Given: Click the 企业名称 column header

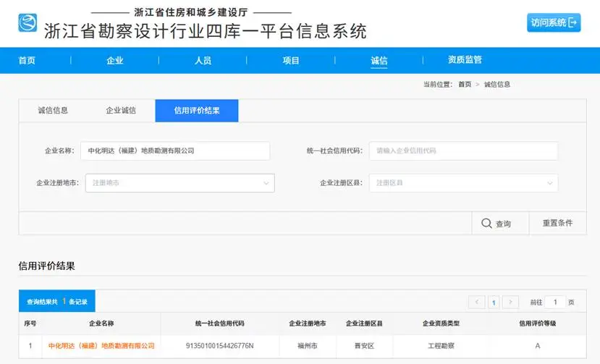Looking at the screenshot, I should point(101,323).
